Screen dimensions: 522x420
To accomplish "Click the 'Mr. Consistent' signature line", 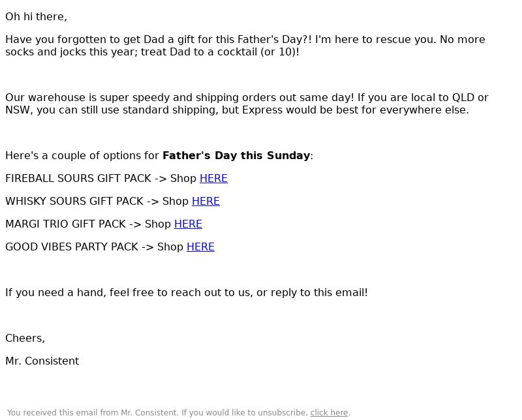I will [42, 361].
